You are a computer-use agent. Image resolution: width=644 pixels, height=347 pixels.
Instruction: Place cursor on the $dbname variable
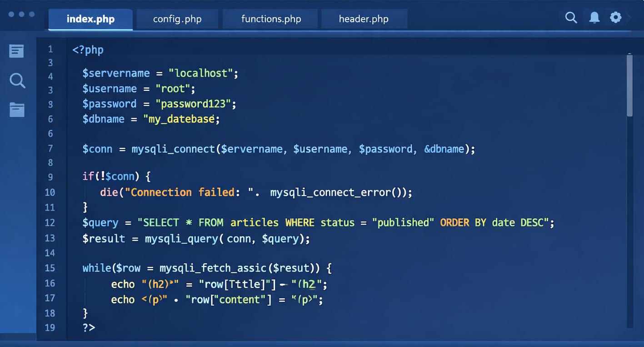pyautogui.click(x=103, y=119)
